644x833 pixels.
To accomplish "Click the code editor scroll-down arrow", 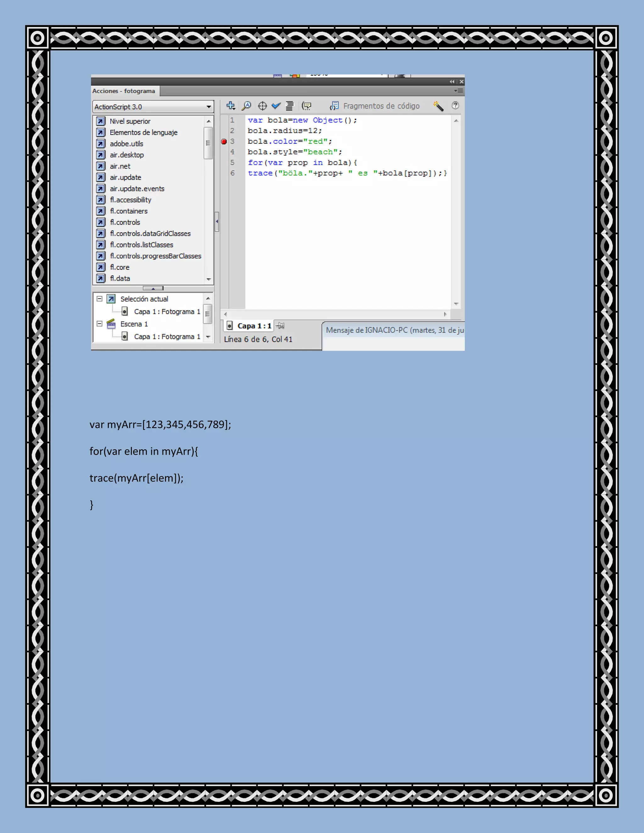I will click(x=456, y=304).
